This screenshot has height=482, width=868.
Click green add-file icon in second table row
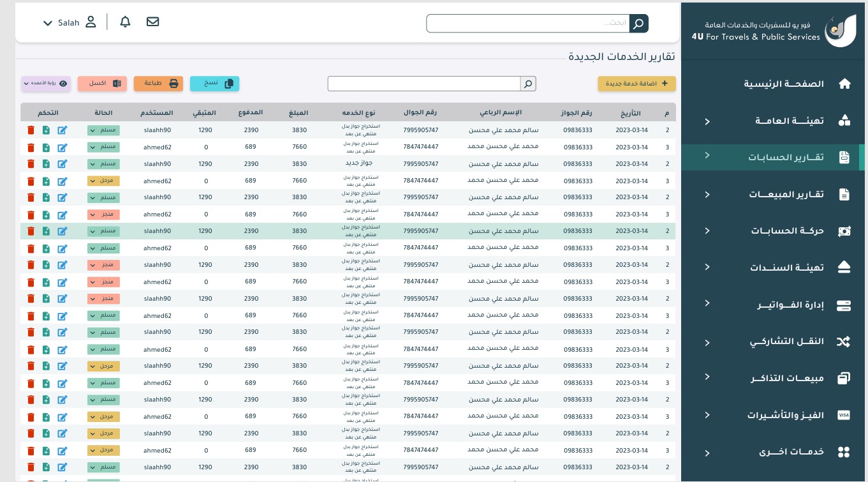[x=46, y=147]
